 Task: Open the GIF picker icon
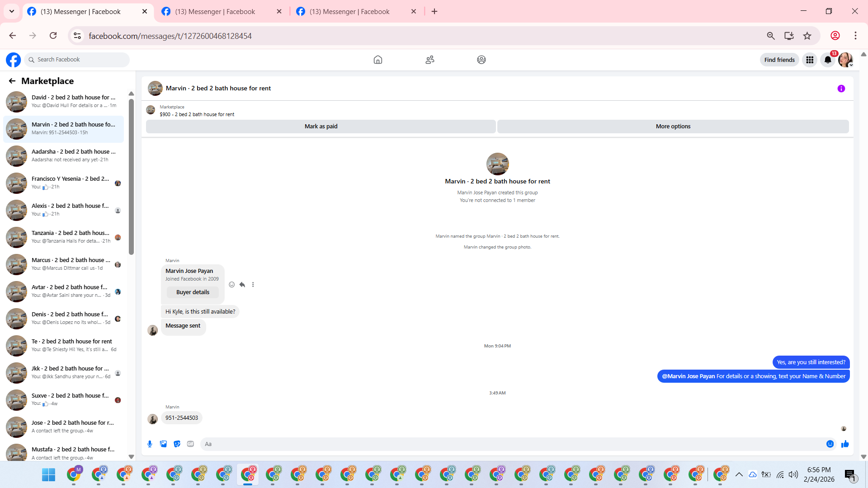click(190, 444)
